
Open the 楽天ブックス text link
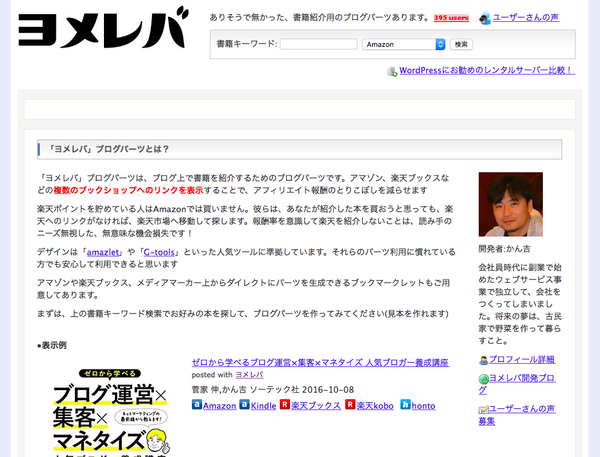pyautogui.click(x=316, y=406)
